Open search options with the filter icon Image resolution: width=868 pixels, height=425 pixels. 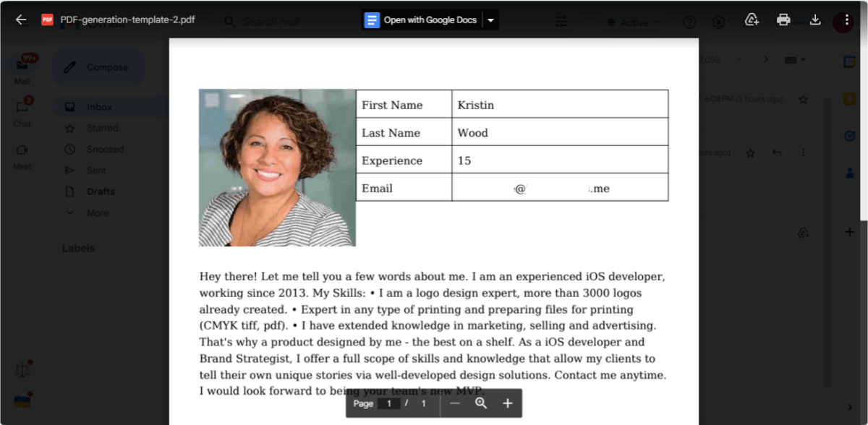(561, 21)
